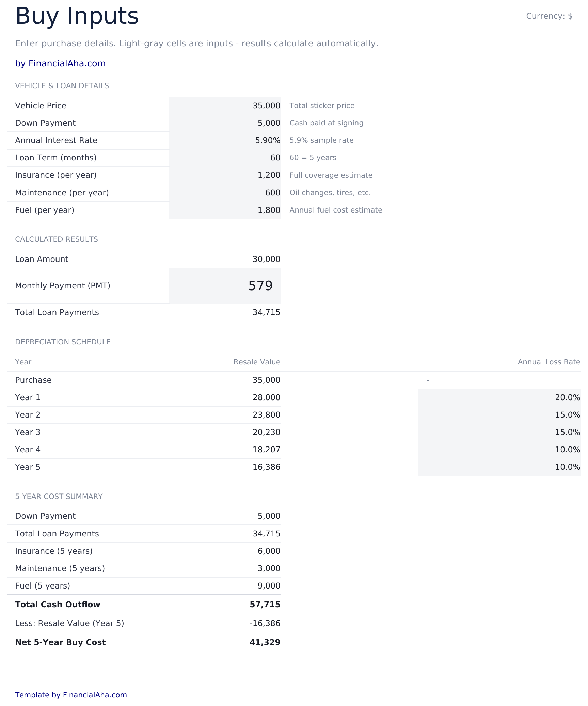This screenshot has height=706, width=588.
Task: Select the Year 2 annual loss rate cell
Action: 499,415
